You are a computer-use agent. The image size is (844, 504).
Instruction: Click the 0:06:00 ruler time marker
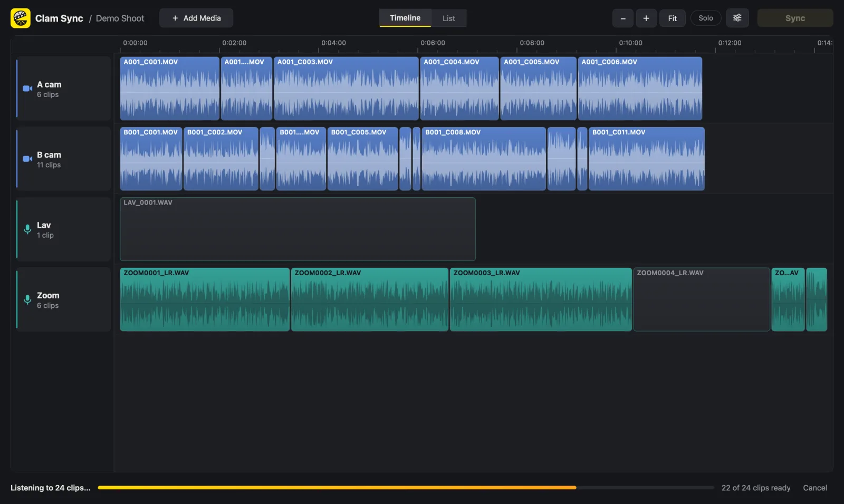pos(433,43)
